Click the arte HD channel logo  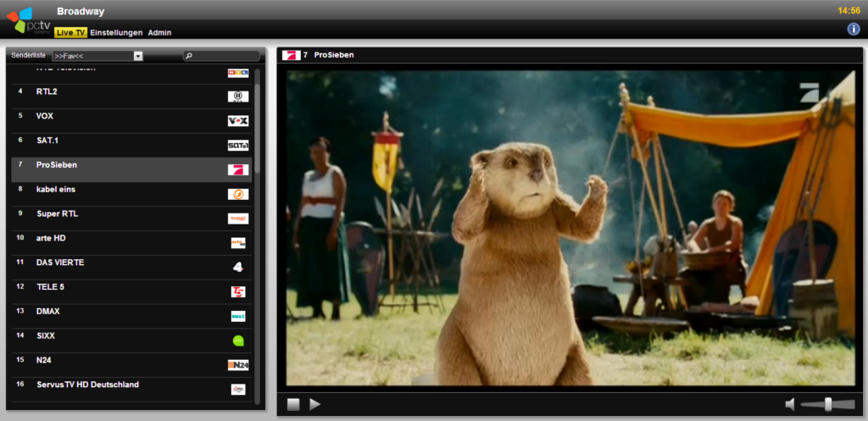pyautogui.click(x=238, y=243)
